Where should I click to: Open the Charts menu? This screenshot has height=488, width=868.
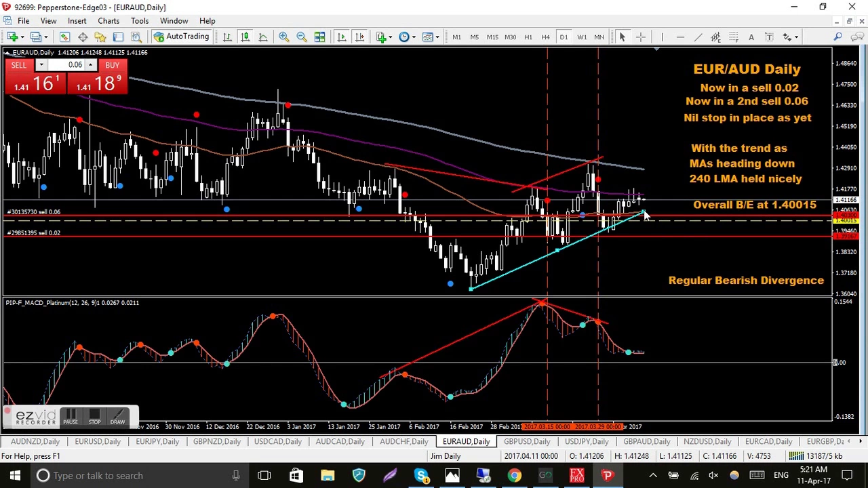coord(108,21)
